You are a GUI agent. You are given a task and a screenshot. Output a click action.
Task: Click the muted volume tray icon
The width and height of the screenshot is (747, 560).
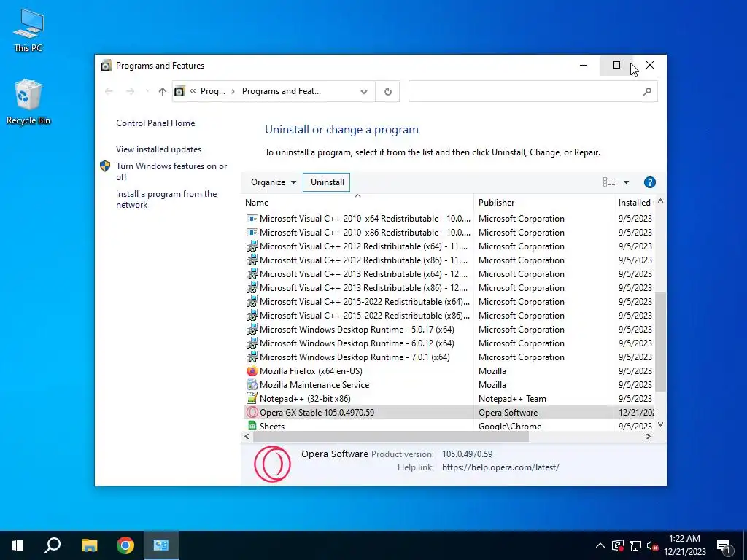pyautogui.click(x=652, y=545)
